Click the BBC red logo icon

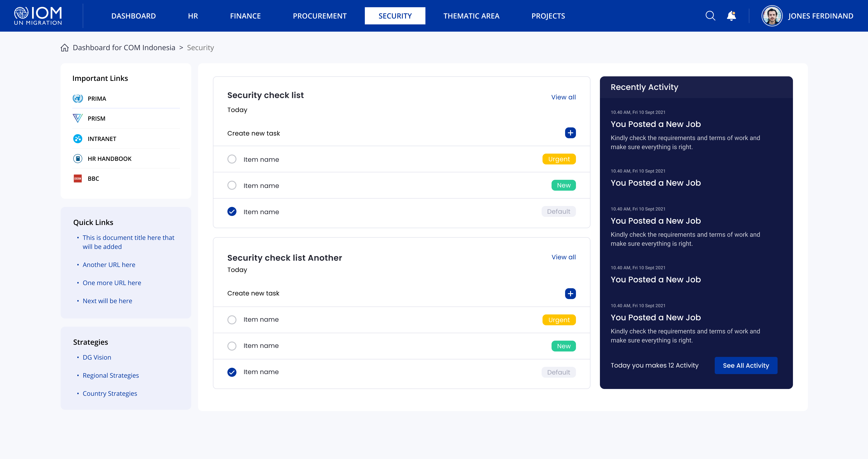tap(78, 178)
